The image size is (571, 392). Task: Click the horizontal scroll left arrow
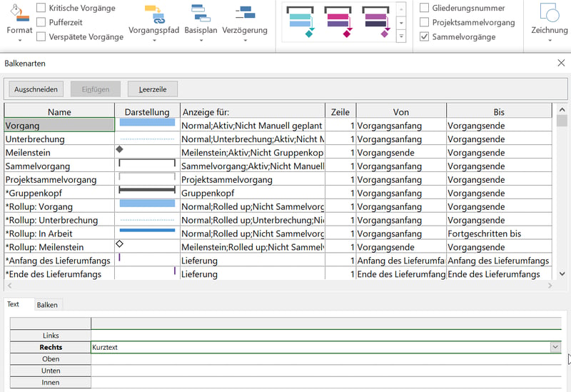[x=9, y=286]
